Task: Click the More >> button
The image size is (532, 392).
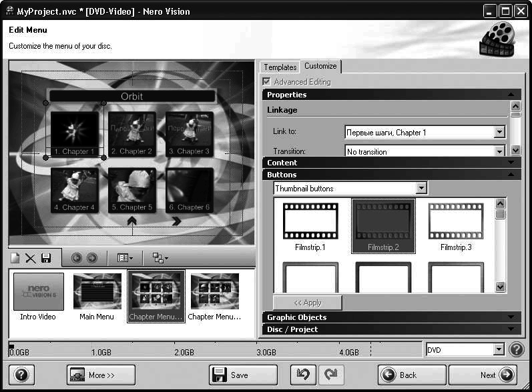Action: (x=101, y=375)
